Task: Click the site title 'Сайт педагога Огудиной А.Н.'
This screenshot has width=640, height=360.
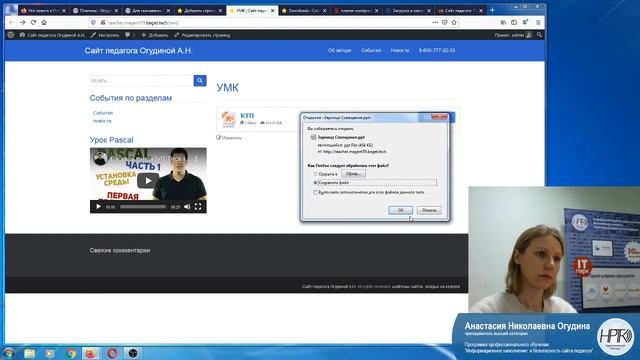Action: tap(138, 51)
